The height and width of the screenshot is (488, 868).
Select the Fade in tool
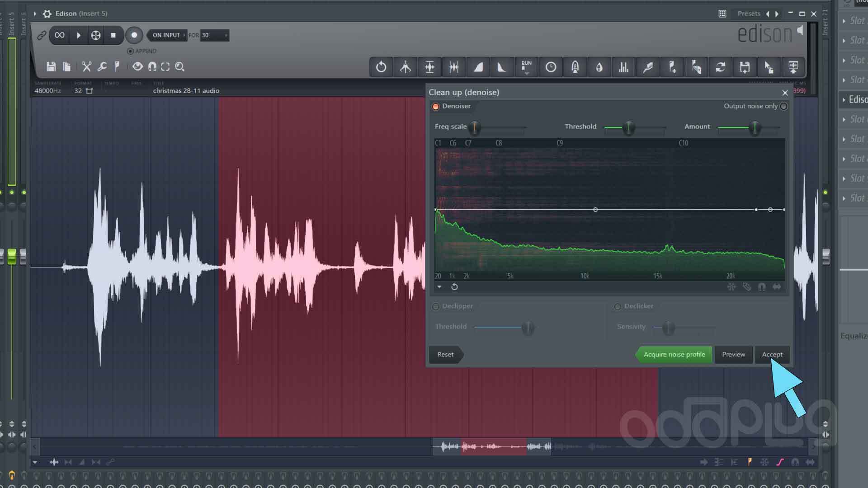tap(478, 67)
